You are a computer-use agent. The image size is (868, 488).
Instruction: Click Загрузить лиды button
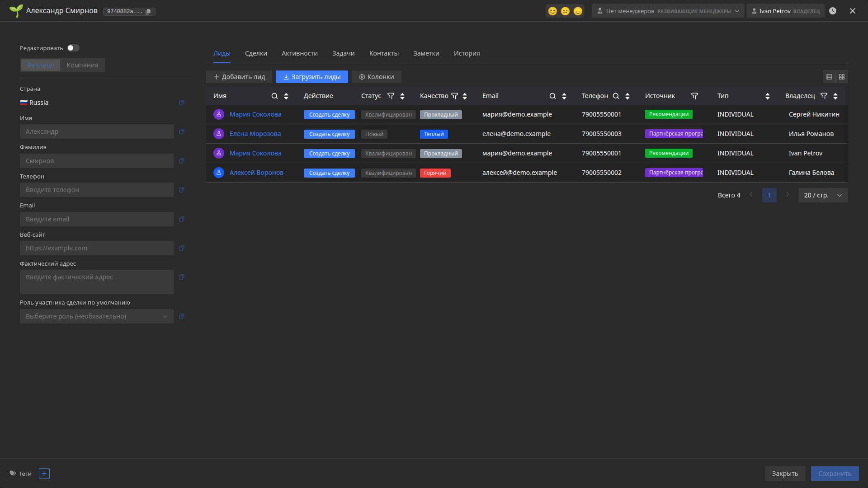click(x=312, y=77)
